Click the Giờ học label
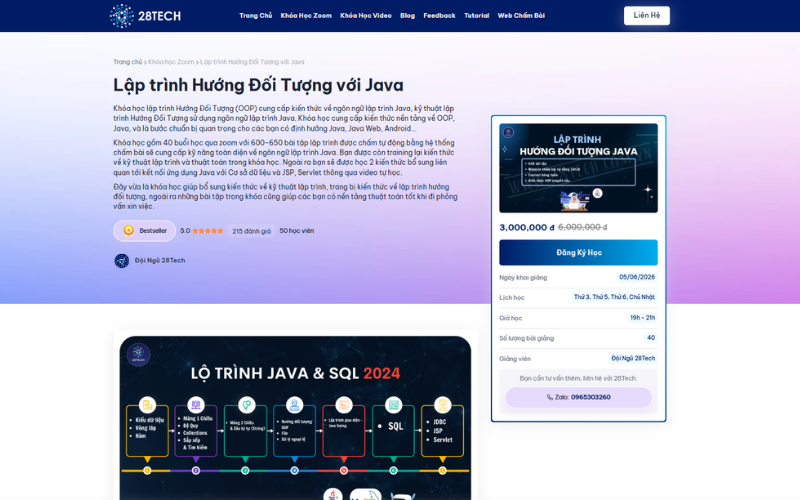800x500 pixels. pos(511,318)
